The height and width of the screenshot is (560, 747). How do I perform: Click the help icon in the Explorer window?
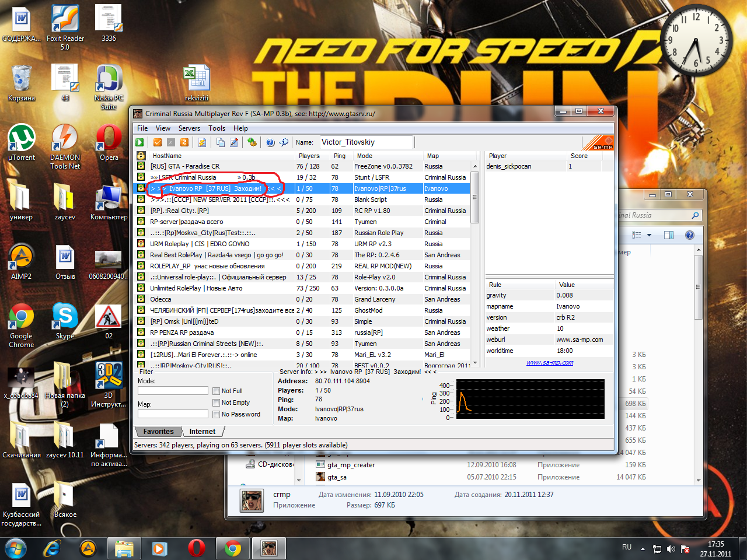(x=690, y=235)
